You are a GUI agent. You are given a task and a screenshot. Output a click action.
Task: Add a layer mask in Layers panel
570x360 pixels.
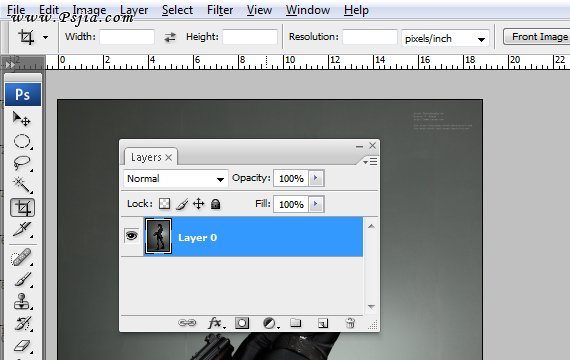242,323
